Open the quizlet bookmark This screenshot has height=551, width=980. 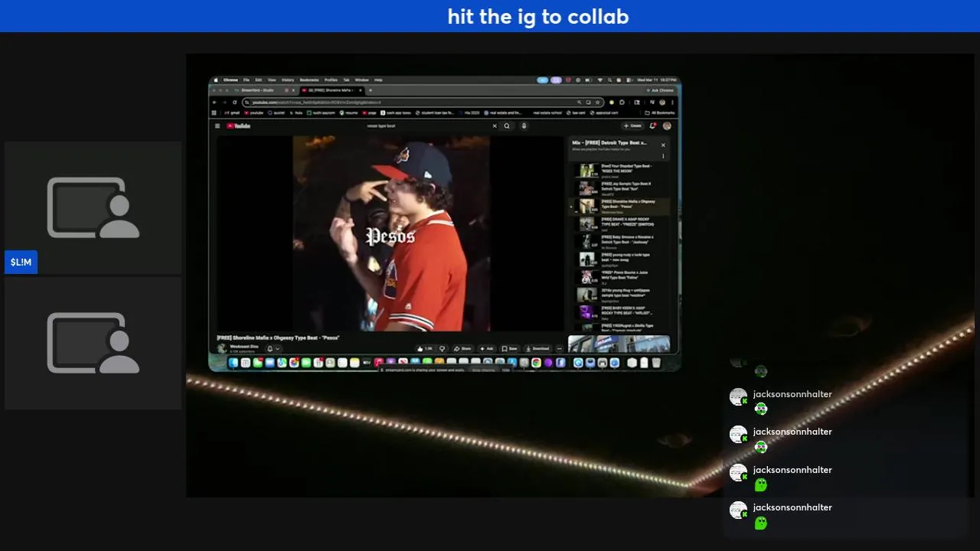pyautogui.click(x=276, y=112)
